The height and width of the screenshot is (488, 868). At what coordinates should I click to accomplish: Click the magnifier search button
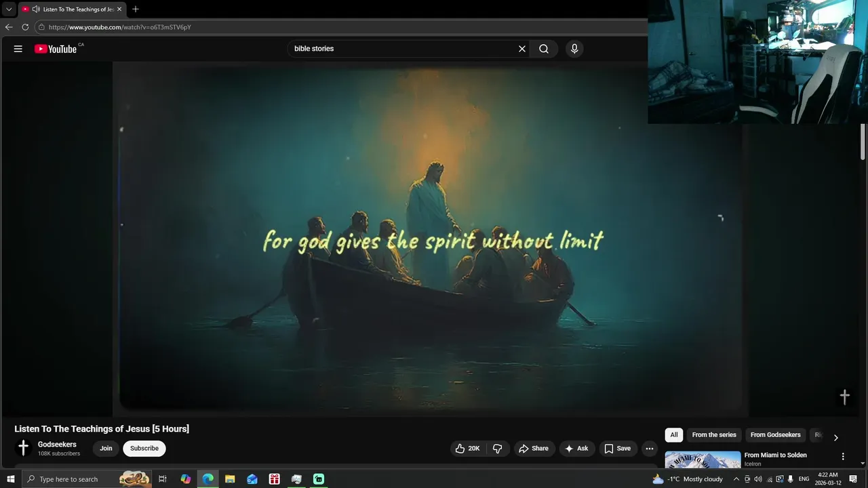pyautogui.click(x=544, y=49)
